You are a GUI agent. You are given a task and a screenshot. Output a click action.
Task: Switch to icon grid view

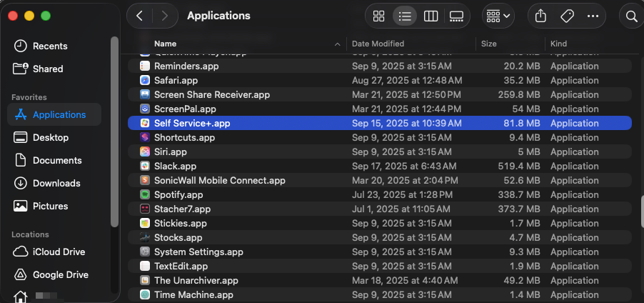tap(378, 16)
